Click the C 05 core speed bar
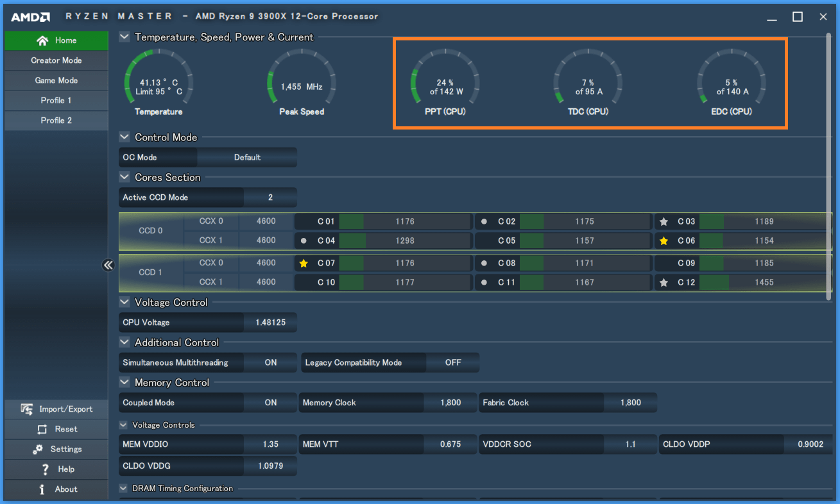This screenshot has width=840, height=504. pos(585,240)
